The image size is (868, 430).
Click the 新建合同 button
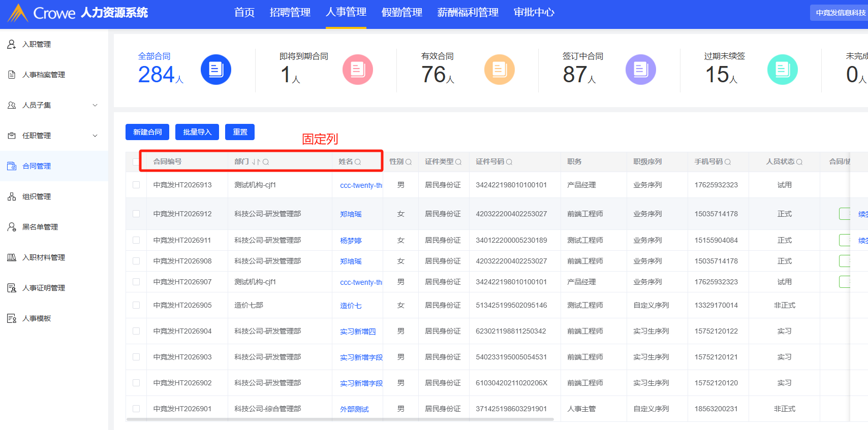147,132
